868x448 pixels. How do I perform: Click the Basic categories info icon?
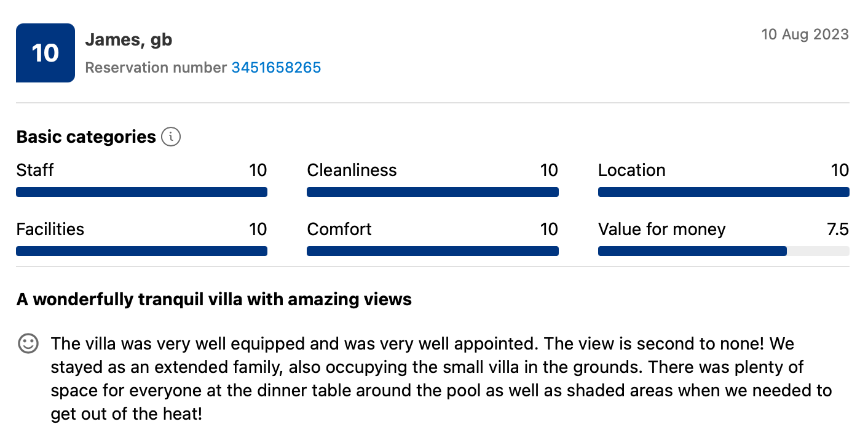tap(171, 137)
